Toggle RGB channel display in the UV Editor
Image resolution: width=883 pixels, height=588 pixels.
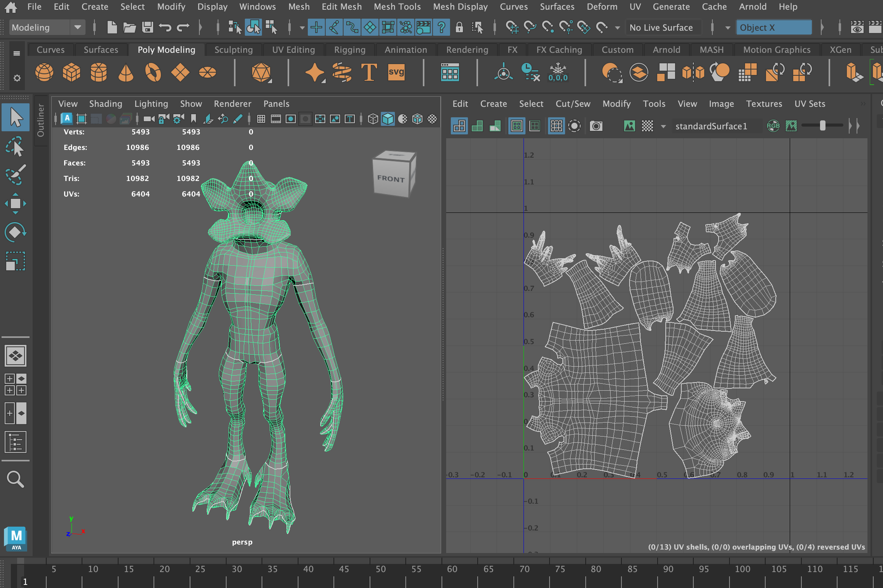tap(773, 125)
